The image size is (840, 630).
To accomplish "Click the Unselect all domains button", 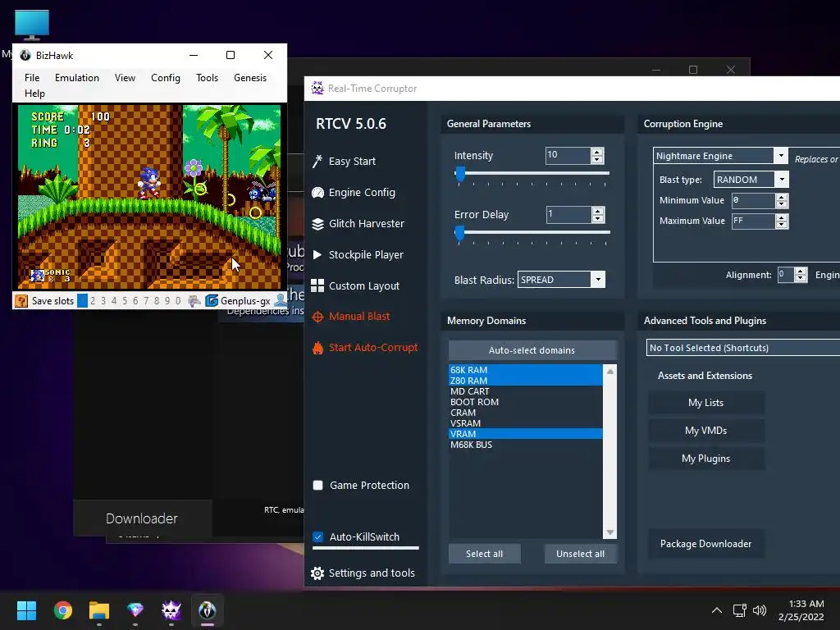I will pyautogui.click(x=580, y=554).
